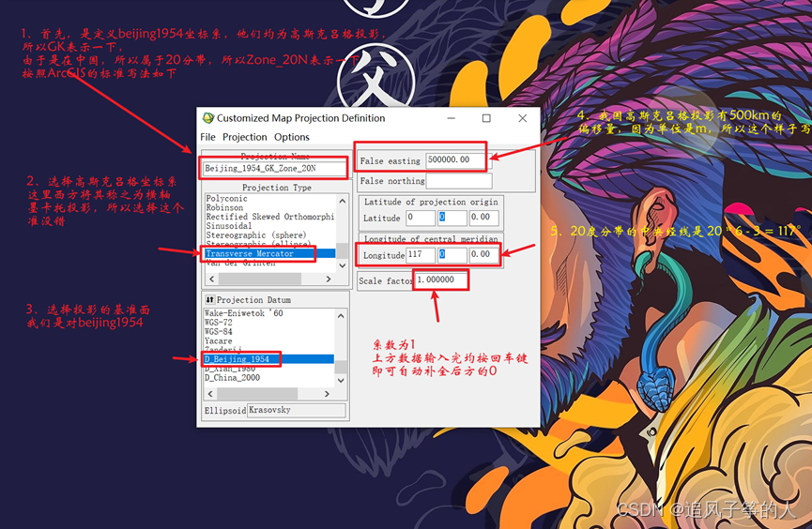Click the Longitude minutes field
Viewport: 812px width, 529px height.
tap(452, 254)
